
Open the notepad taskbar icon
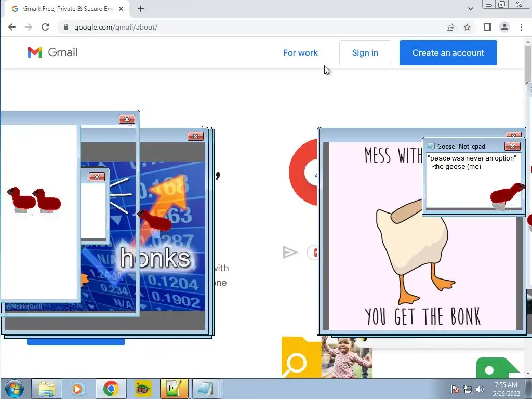pyautogui.click(x=206, y=389)
